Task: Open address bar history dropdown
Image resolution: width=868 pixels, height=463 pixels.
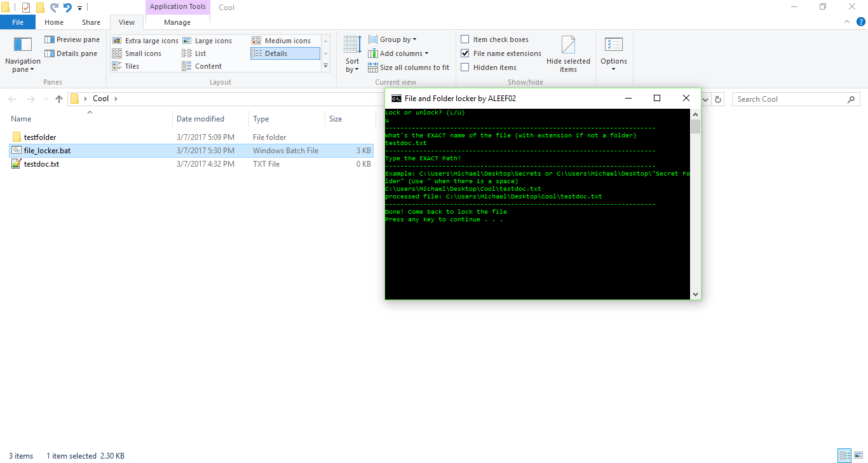Action: [x=705, y=99]
